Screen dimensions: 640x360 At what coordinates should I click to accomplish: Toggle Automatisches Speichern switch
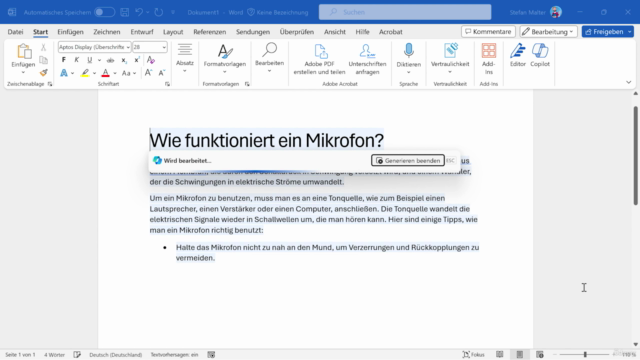coord(104,12)
